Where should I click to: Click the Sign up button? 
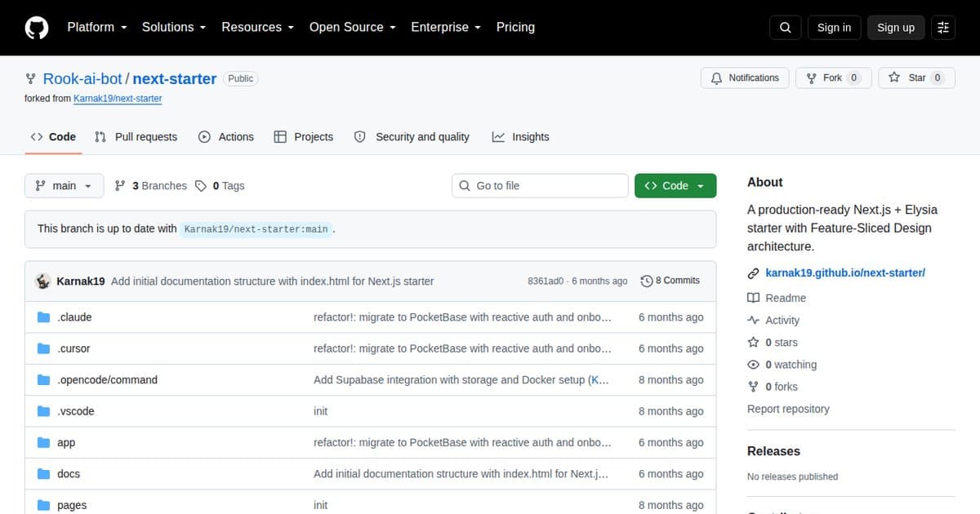pyautogui.click(x=896, y=28)
